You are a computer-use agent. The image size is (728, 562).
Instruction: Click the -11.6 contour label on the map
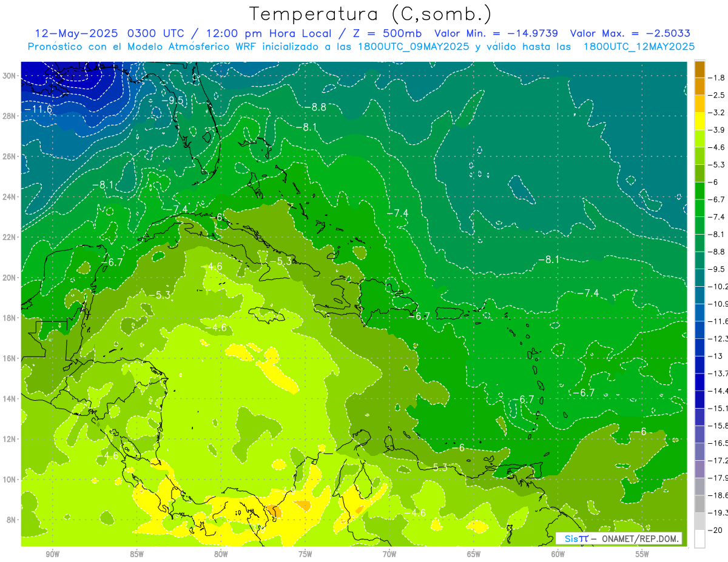(x=38, y=109)
